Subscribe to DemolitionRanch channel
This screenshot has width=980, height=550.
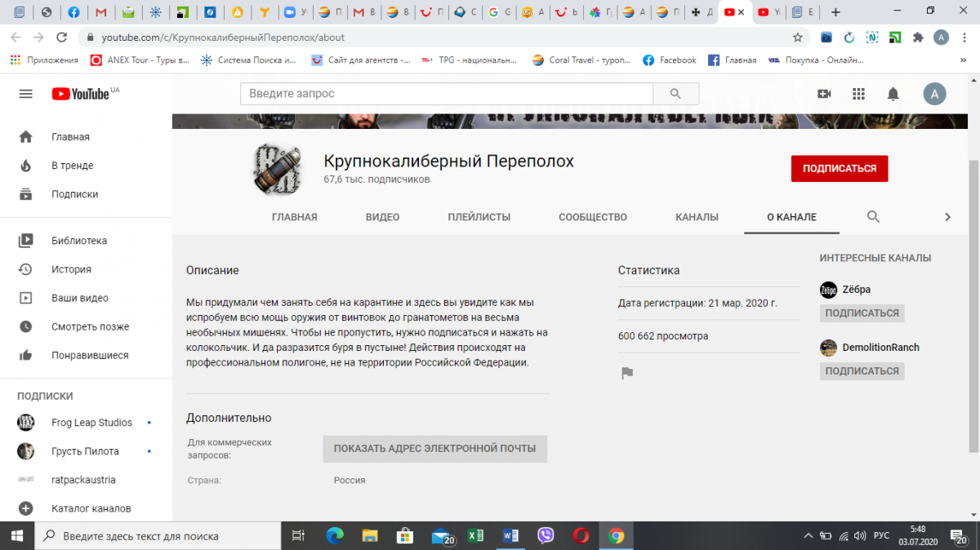(x=862, y=371)
